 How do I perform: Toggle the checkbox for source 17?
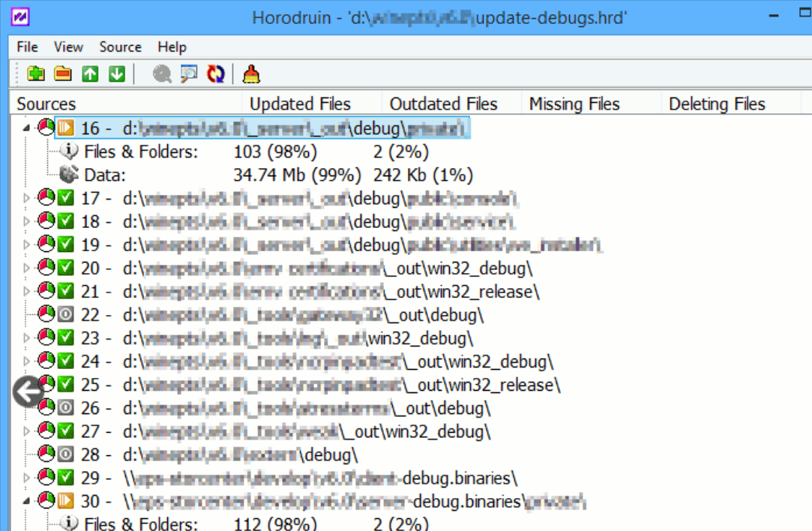pyautogui.click(x=66, y=199)
